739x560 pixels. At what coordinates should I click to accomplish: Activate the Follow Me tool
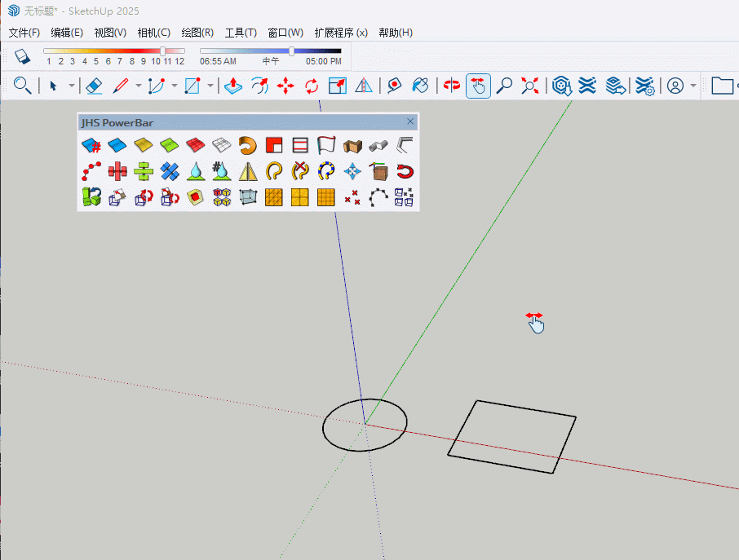click(259, 86)
